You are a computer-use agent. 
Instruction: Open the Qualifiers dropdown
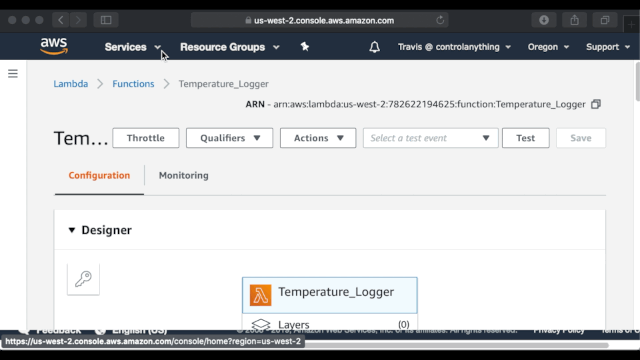pyautogui.click(x=229, y=138)
